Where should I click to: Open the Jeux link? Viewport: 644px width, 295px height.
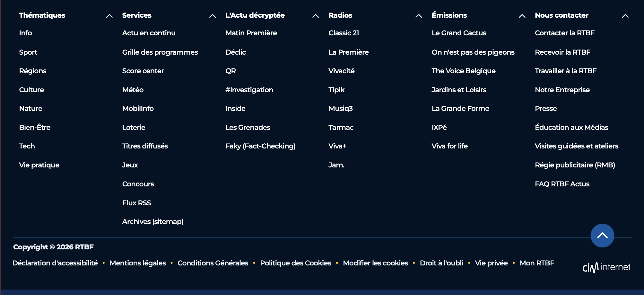tap(130, 165)
